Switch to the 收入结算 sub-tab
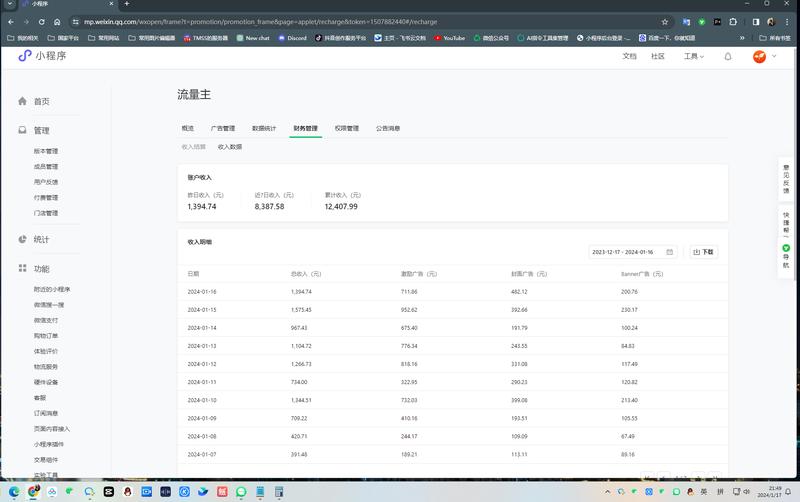 click(193, 147)
